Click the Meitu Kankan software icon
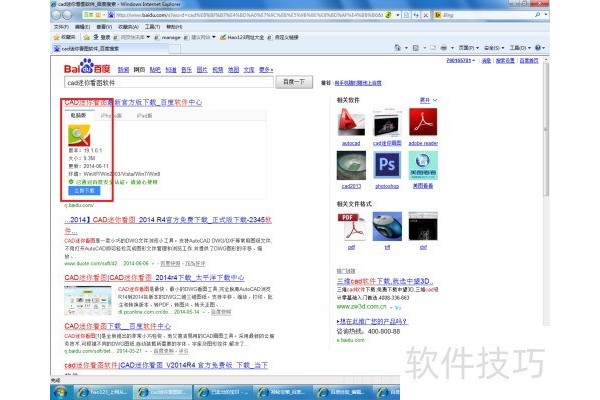The height and width of the screenshot is (400, 600). click(x=423, y=165)
